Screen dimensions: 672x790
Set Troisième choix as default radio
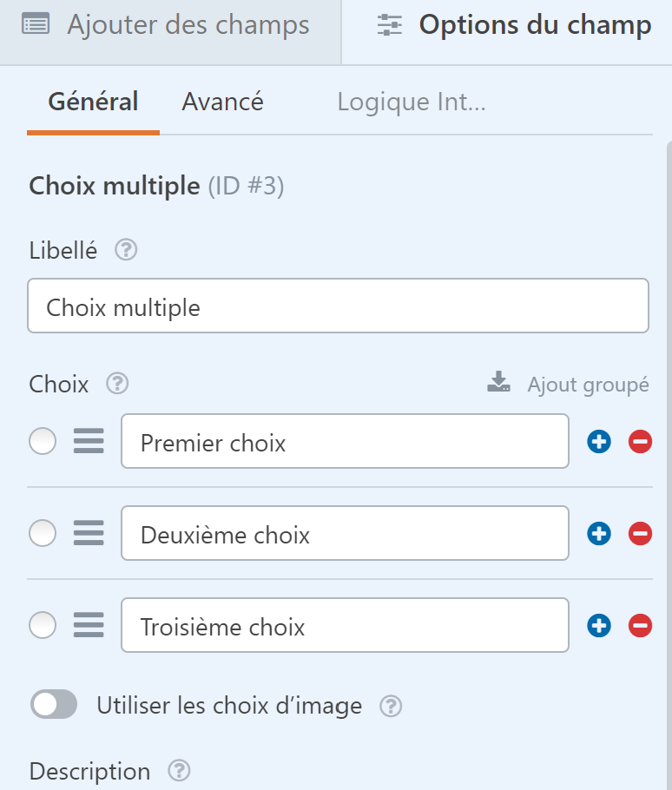(x=43, y=625)
